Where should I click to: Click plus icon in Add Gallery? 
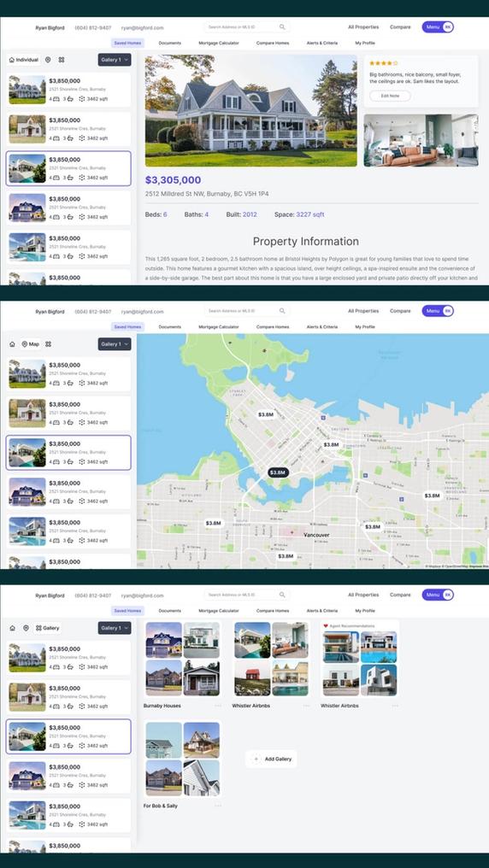pos(256,759)
